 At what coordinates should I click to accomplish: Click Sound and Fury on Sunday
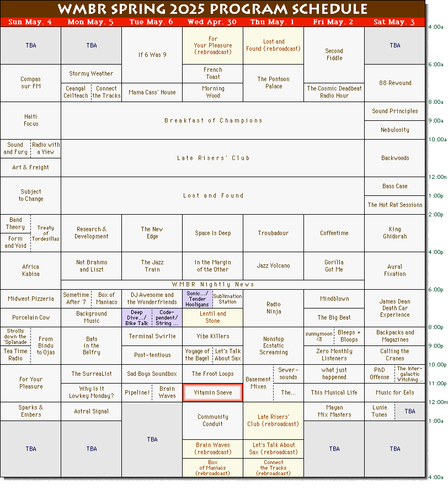pyautogui.click(x=15, y=148)
